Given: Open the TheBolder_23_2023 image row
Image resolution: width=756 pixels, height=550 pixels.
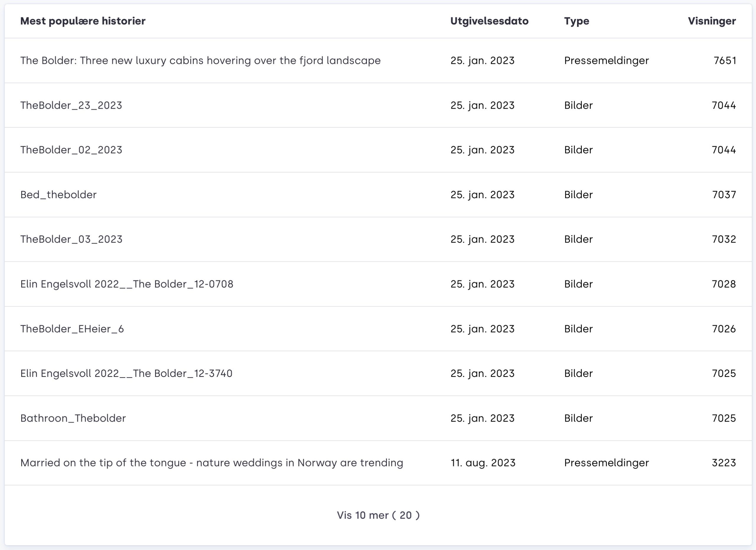Looking at the screenshot, I should click(x=71, y=105).
